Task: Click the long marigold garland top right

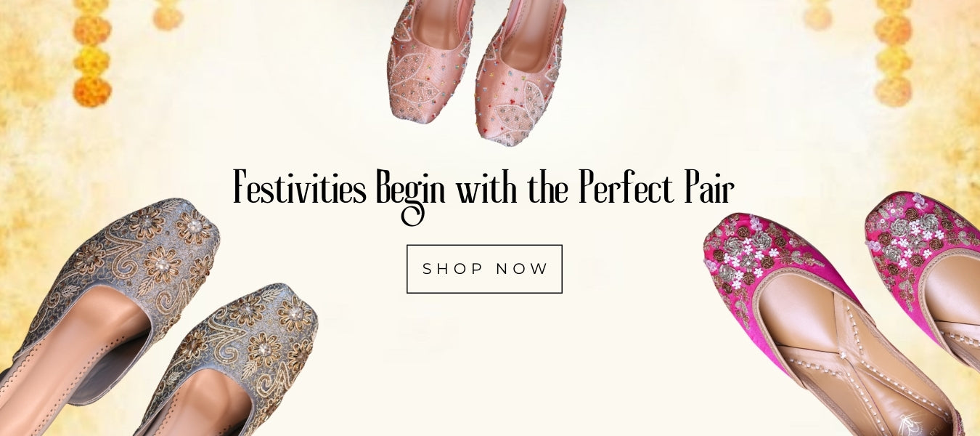Action: pos(893,52)
